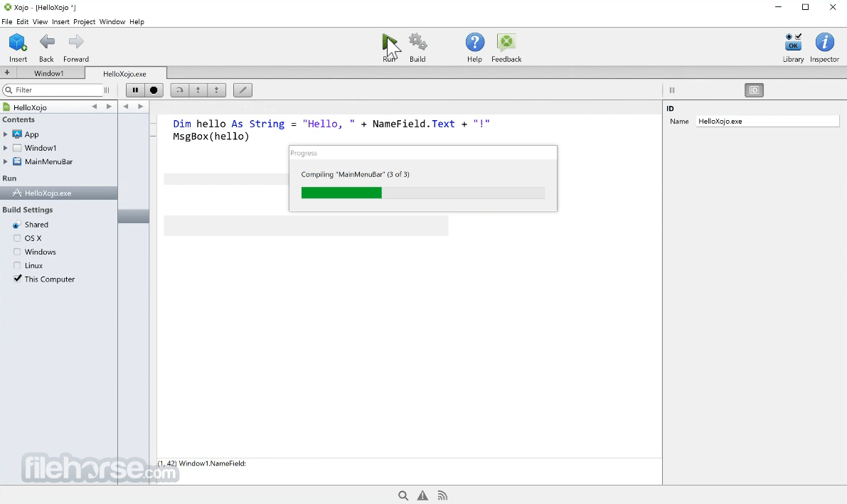Open the Find search icon at bottom

coord(403,495)
